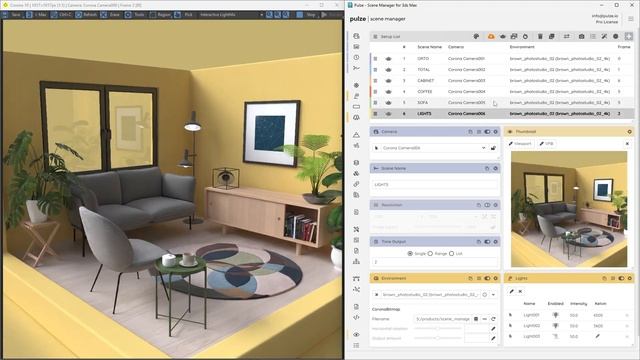Open the Thumbnail module settings gear
640x360 pixels.
coord(629,132)
